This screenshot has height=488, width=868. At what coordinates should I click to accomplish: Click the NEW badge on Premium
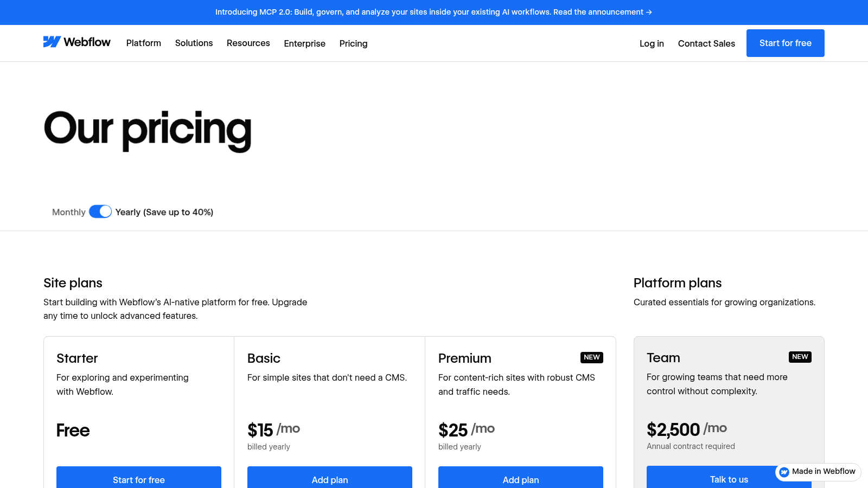click(592, 357)
